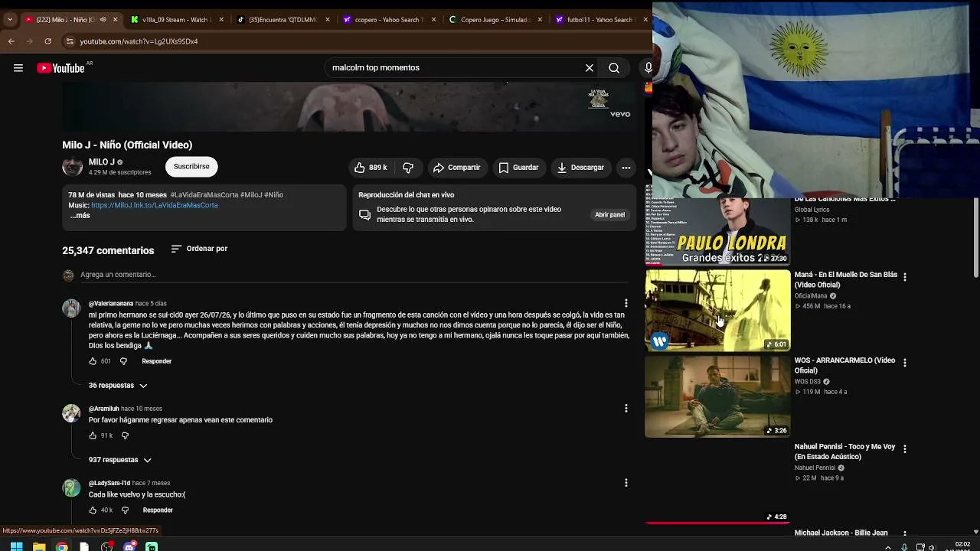Subscribe to MILO J with Suscribirse
The width and height of the screenshot is (980, 551).
click(191, 167)
